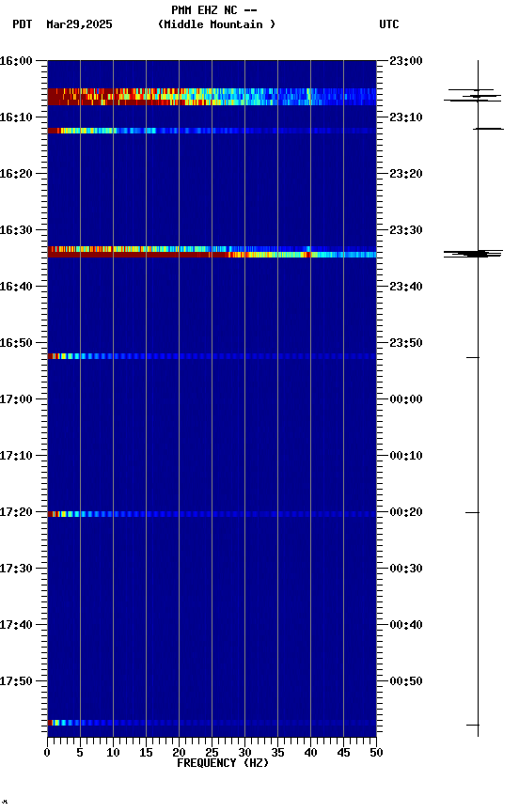Select the Middle Mountain station name
Viewport: 519px width, 812px height.
pyautogui.click(x=216, y=24)
